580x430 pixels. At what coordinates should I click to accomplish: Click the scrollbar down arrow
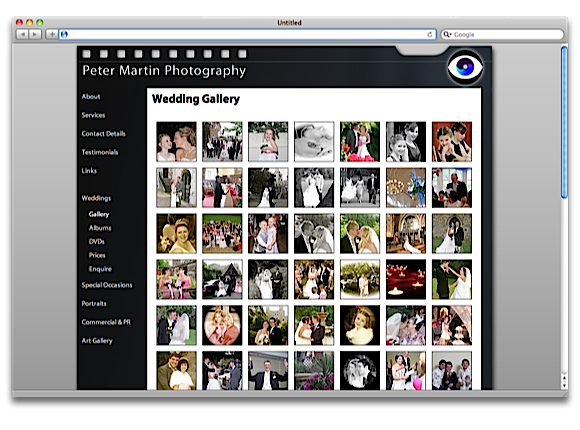click(564, 385)
